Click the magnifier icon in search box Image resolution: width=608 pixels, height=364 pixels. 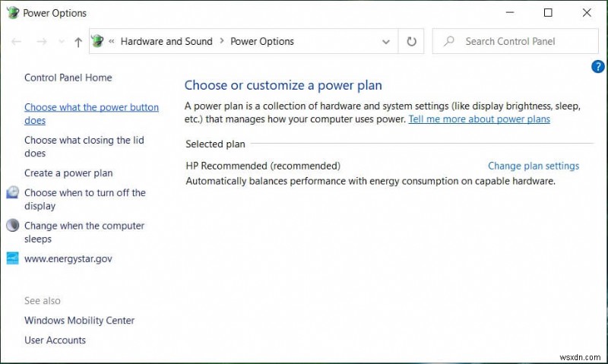pos(449,42)
